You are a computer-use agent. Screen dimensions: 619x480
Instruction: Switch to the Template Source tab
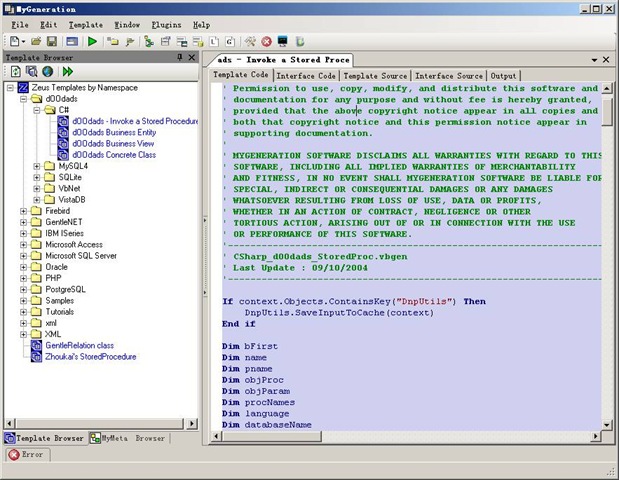click(375, 75)
